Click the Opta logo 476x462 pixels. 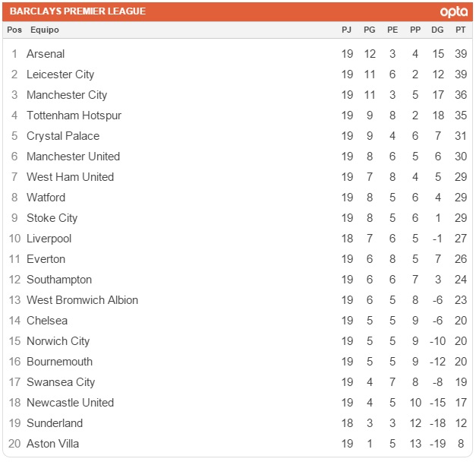[x=453, y=11]
